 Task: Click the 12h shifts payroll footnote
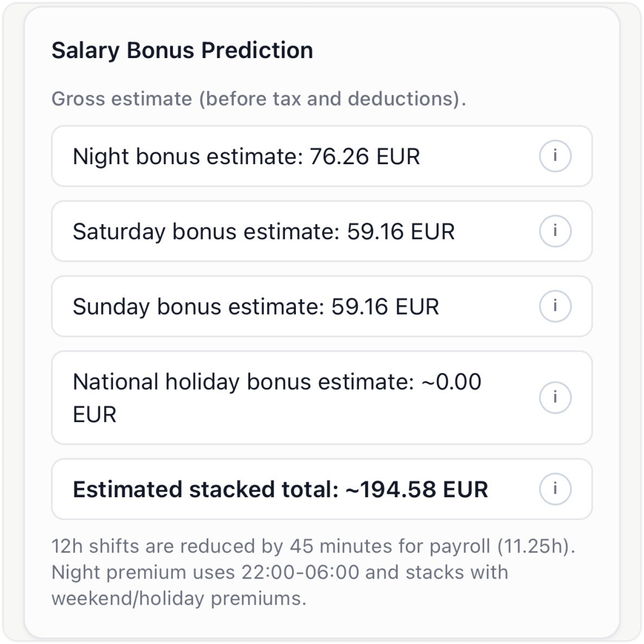[x=313, y=546]
